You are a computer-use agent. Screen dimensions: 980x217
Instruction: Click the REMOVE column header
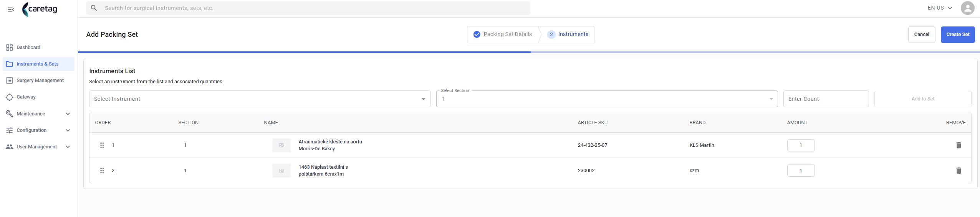pos(955,123)
